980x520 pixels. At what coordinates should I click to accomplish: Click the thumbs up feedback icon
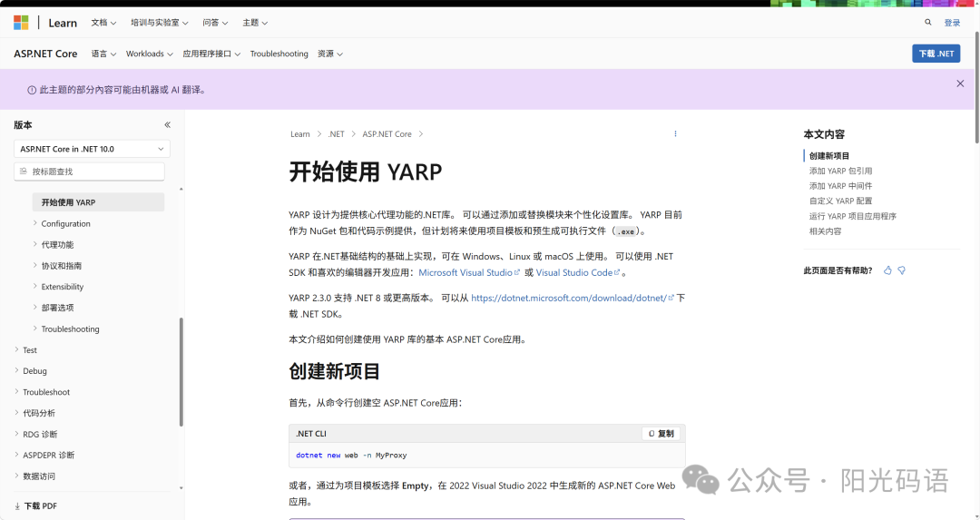(887, 270)
